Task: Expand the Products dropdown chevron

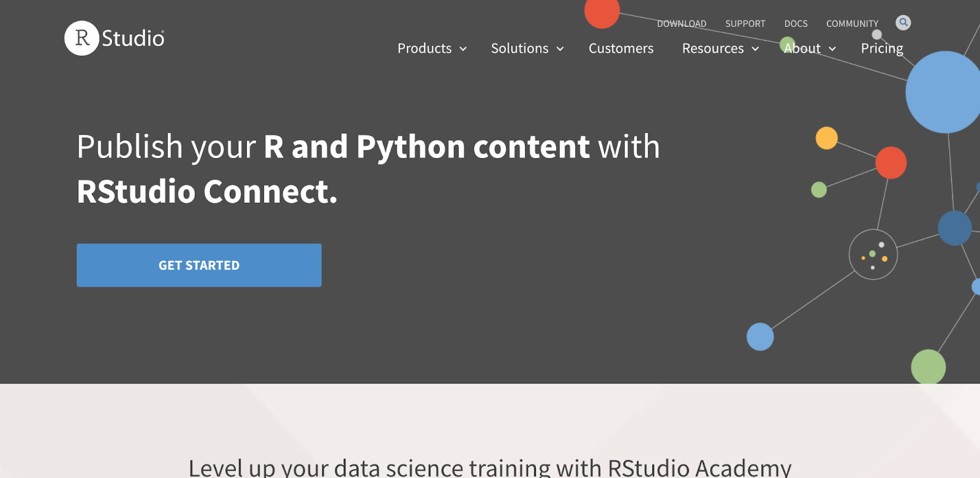Action: tap(463, 49)
